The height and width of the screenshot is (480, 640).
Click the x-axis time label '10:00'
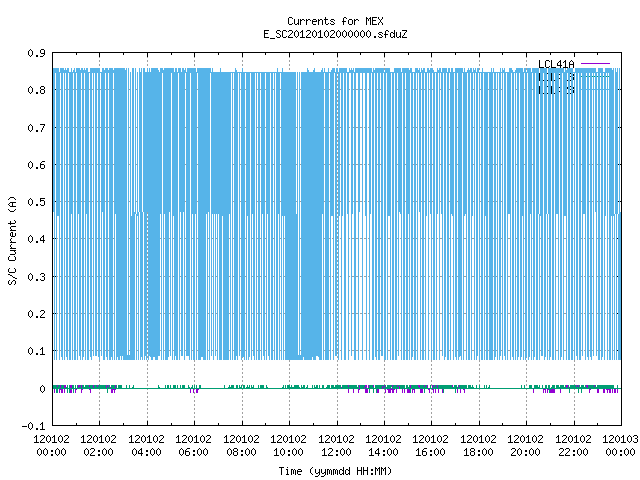[x=288, y=452]
